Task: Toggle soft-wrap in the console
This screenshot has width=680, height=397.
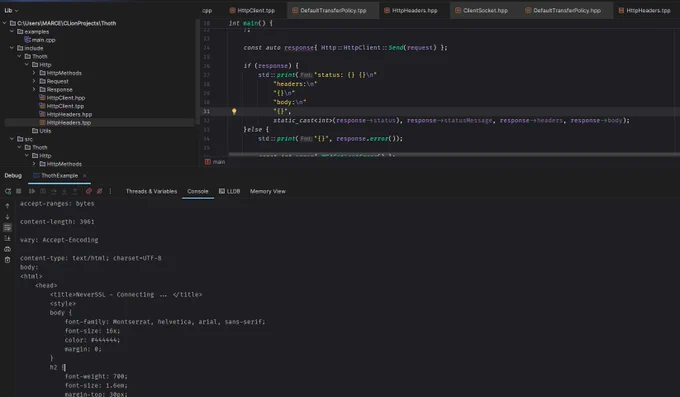Action: point(7,227)
